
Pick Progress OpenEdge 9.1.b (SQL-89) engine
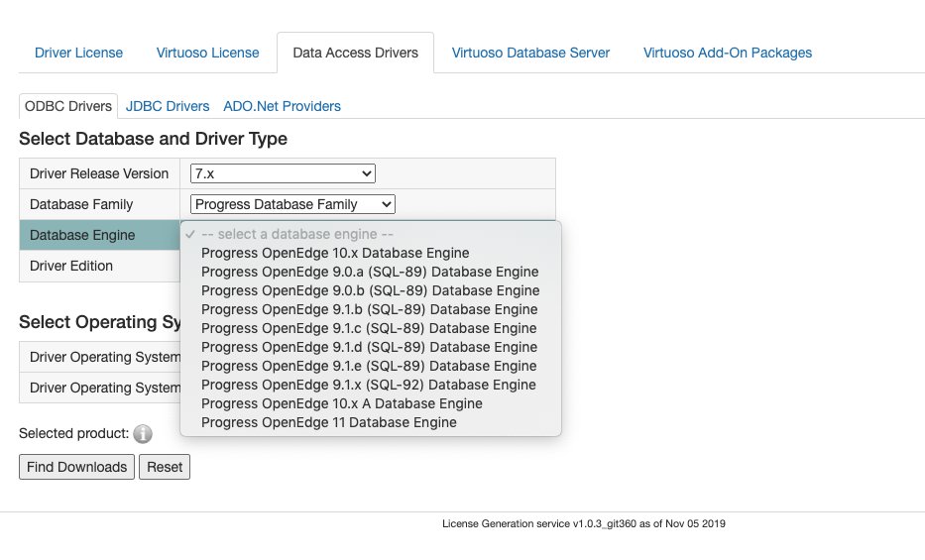371,309
